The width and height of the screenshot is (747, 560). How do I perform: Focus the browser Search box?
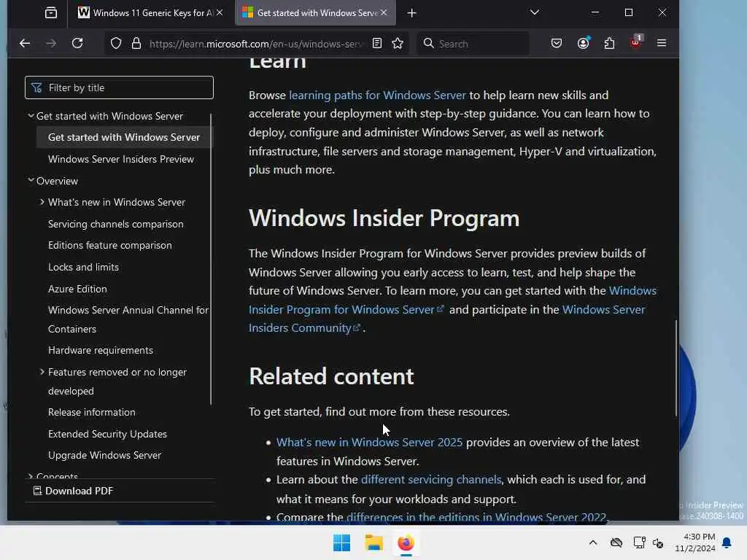pos(473,44)
